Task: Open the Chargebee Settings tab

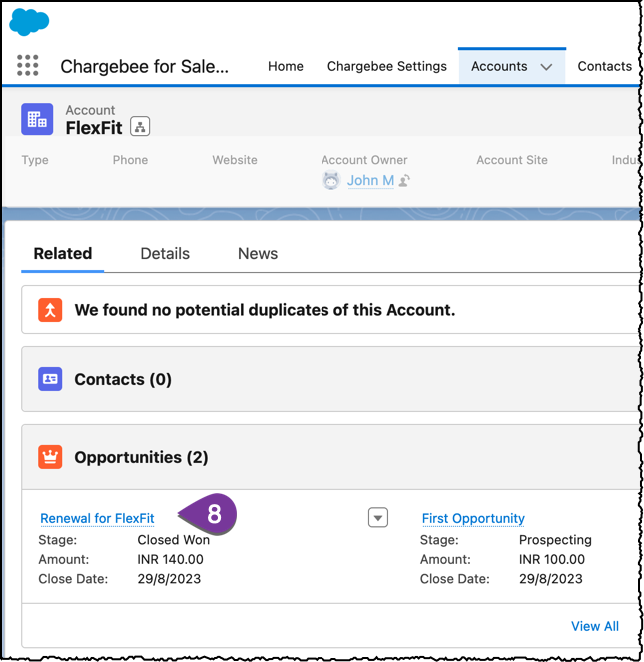Action: coord(387,66)
